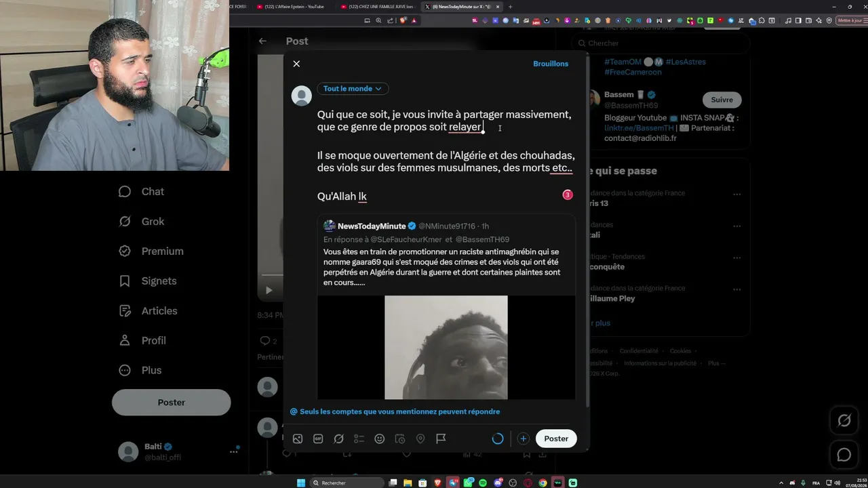This screenshot has height=488, width=868.
Task: Open the Balti account switcher
Action: pos(178,451)
